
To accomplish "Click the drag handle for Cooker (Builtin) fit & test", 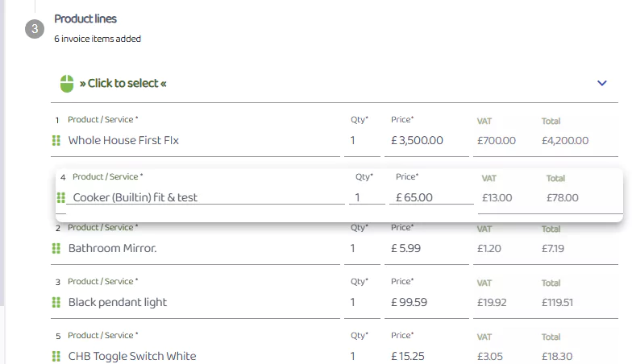I will (x=61, y=198).
